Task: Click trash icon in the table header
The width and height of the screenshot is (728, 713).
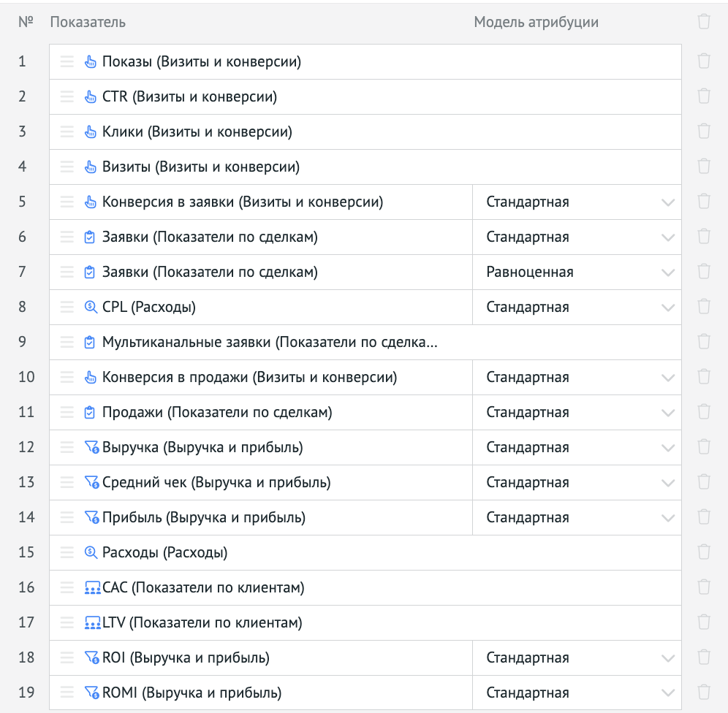Action: click(x=704, y=22)
